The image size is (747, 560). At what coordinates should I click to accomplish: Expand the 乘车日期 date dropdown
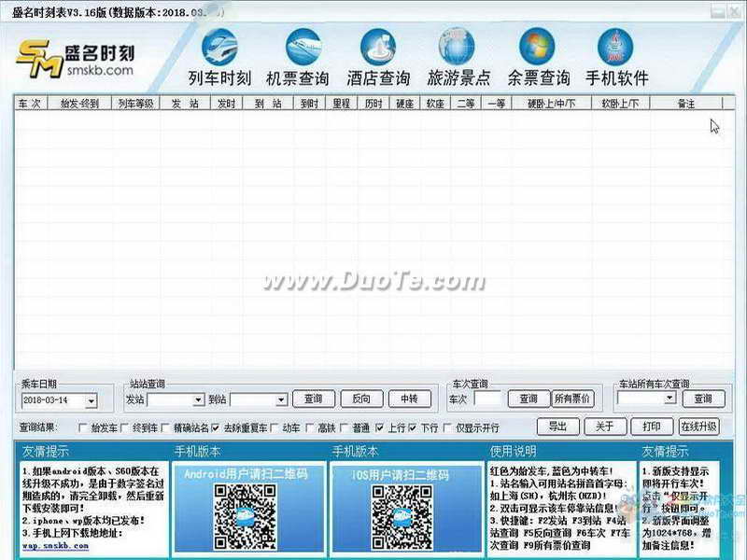tap(91, 401)
